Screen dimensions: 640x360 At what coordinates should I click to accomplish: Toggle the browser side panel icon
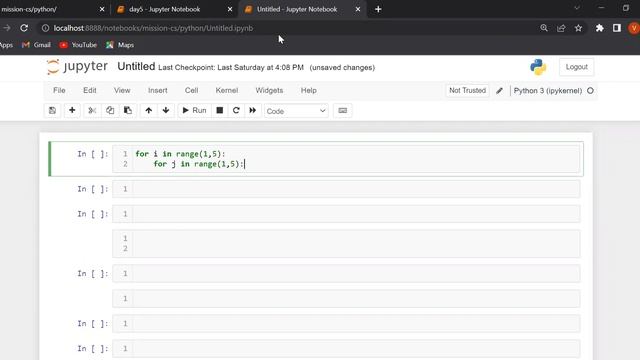pos(617,28)
